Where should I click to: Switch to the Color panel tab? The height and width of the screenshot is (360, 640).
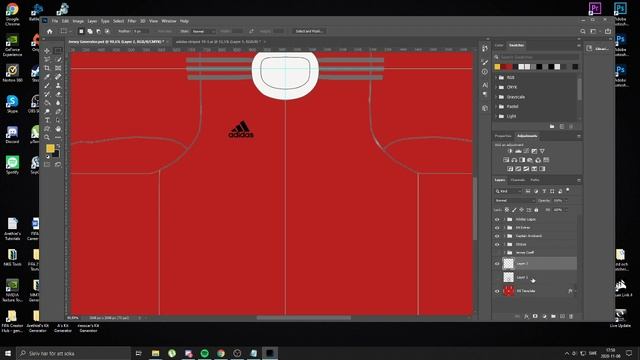(499, 45)
